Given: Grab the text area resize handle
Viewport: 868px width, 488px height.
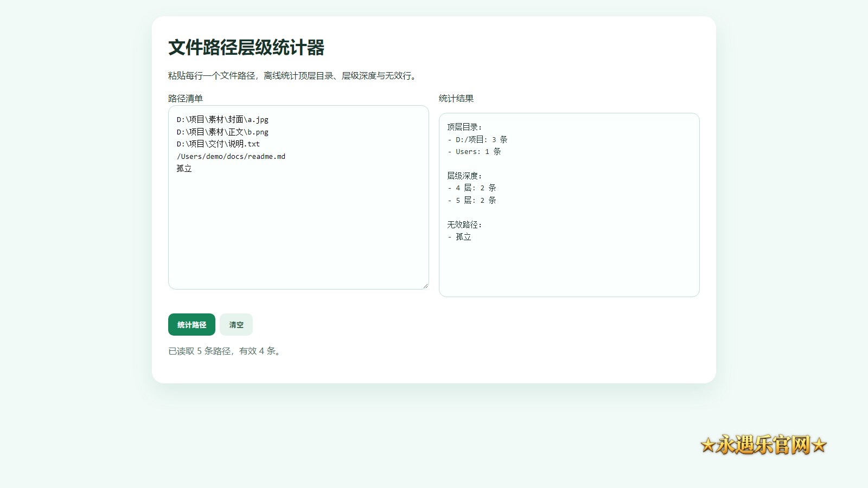Looking at the screenshot, I should click(x=425, y=286).
